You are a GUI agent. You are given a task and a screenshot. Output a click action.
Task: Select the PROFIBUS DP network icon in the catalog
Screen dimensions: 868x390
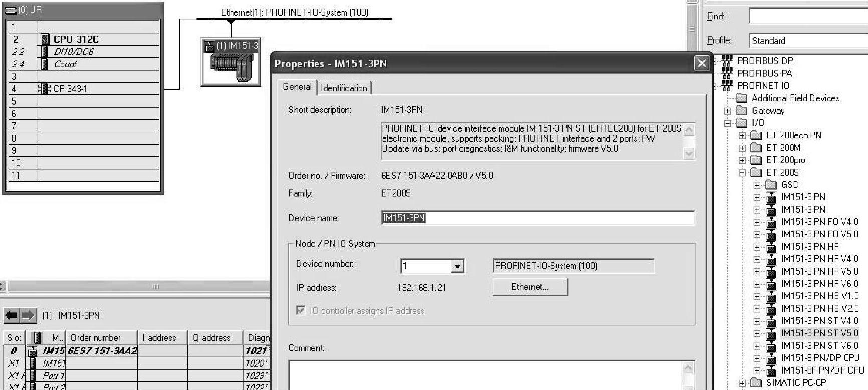pos(727,61)
